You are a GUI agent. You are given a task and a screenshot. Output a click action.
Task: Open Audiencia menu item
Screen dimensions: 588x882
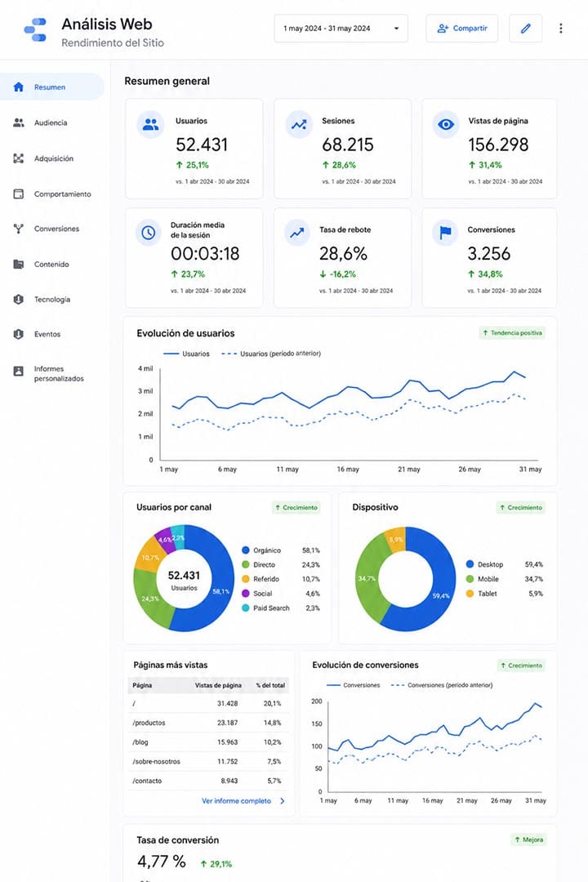(x=51, y=122)
